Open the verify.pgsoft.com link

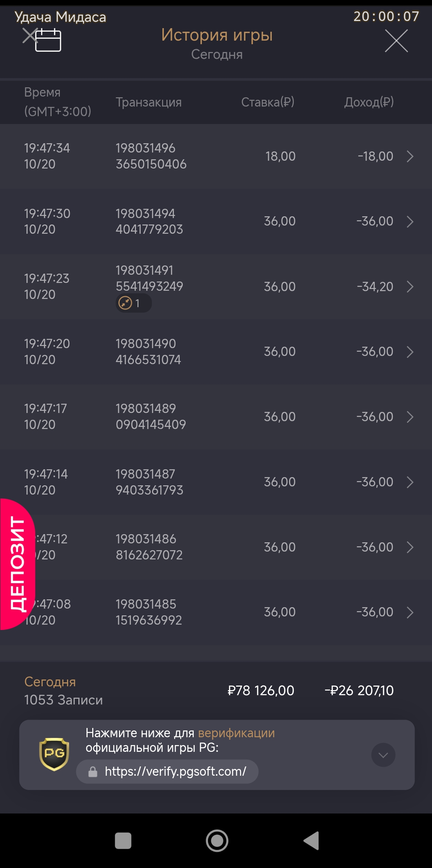[175, 772]
